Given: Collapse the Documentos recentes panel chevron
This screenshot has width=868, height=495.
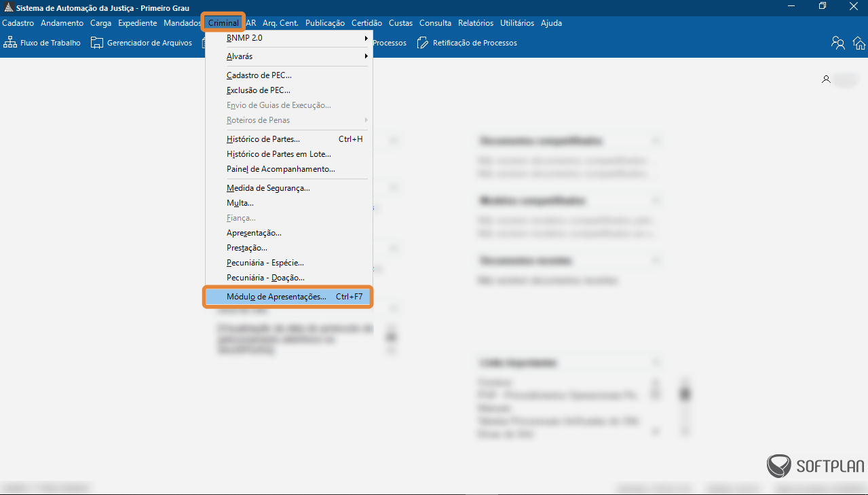Looking at the screenshot, I should tap(656, 261).
